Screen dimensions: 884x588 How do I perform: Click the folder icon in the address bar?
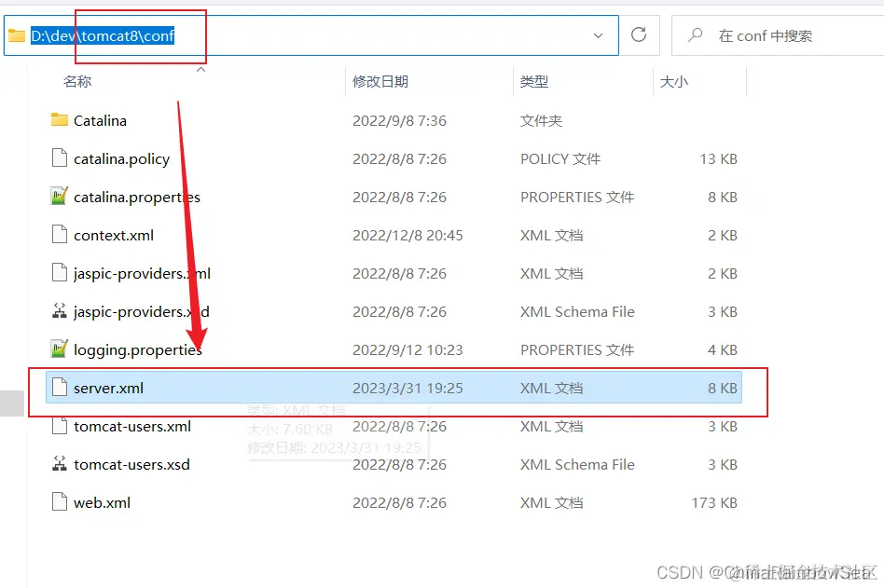point(17,36)
